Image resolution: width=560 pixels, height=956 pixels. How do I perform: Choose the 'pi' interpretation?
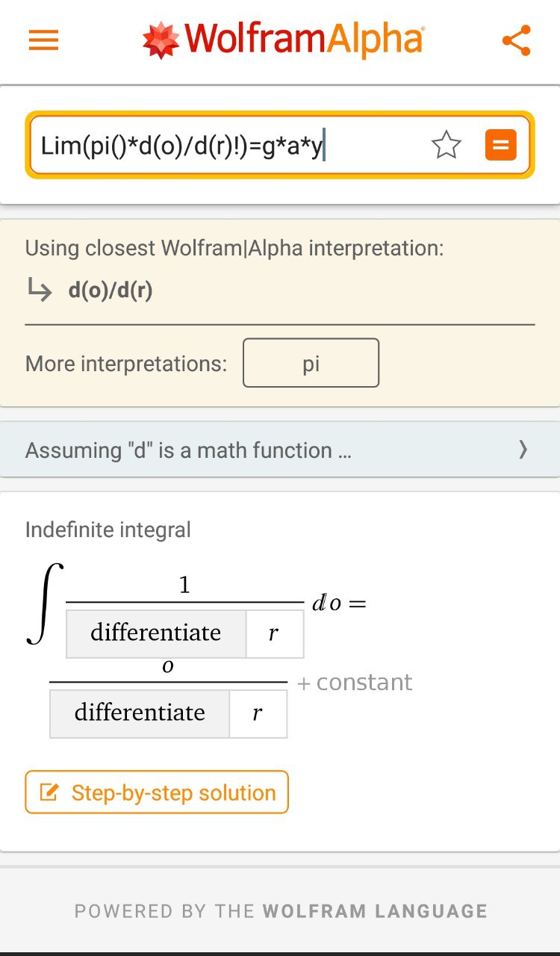click(x=311, y=363)
